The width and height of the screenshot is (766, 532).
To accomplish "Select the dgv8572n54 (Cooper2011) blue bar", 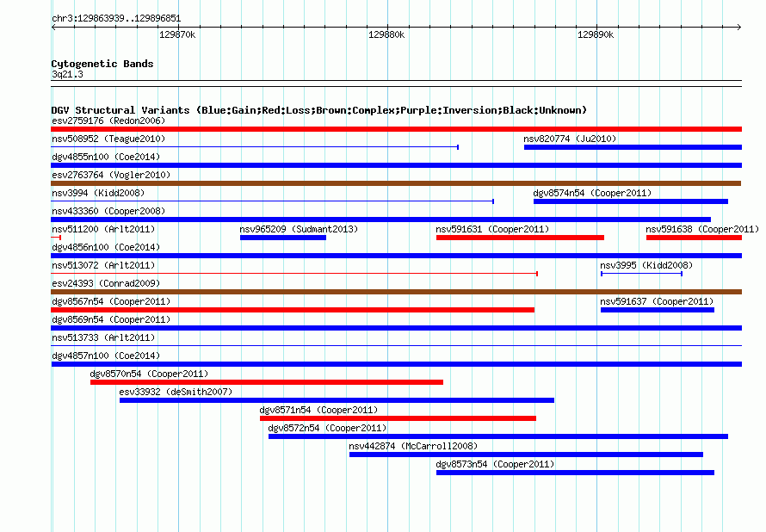I will point(498,436).
